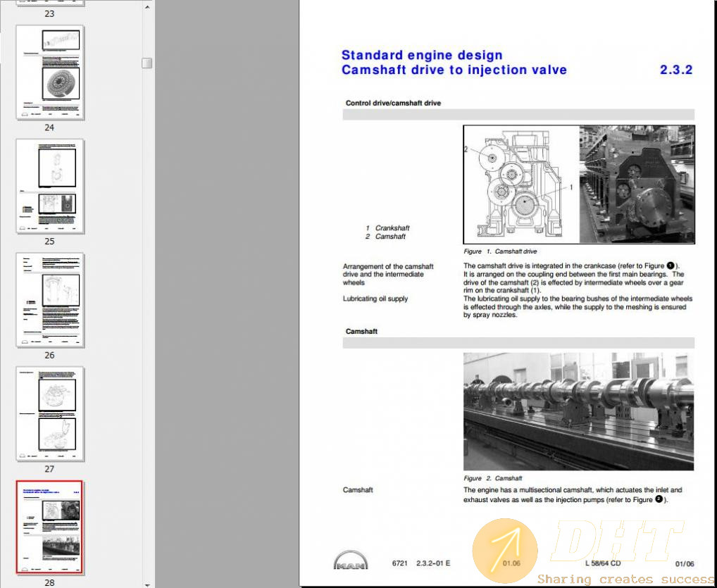Click the 'Standard engine design' heading
Screen dimensions: 717x588
tap(422, 56)
